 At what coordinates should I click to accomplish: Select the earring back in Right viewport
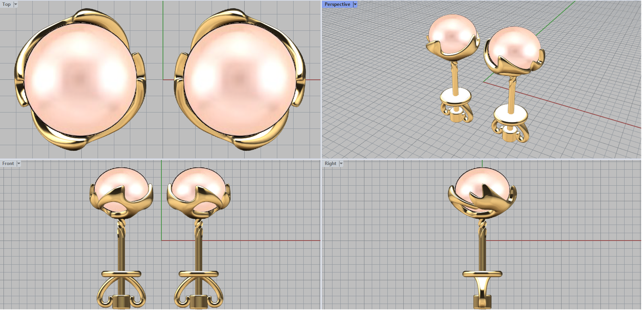coord(482,282)
